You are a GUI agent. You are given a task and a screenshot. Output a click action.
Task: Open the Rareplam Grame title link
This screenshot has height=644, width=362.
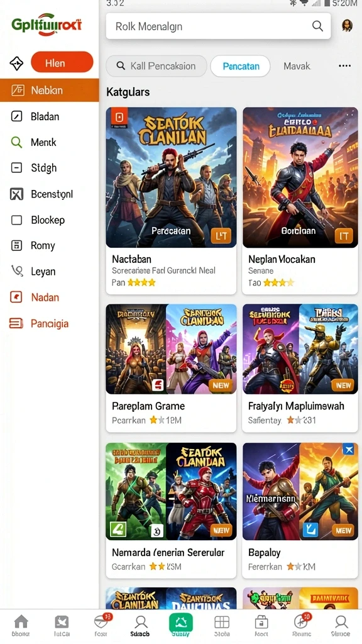click(x=148, y=406)
